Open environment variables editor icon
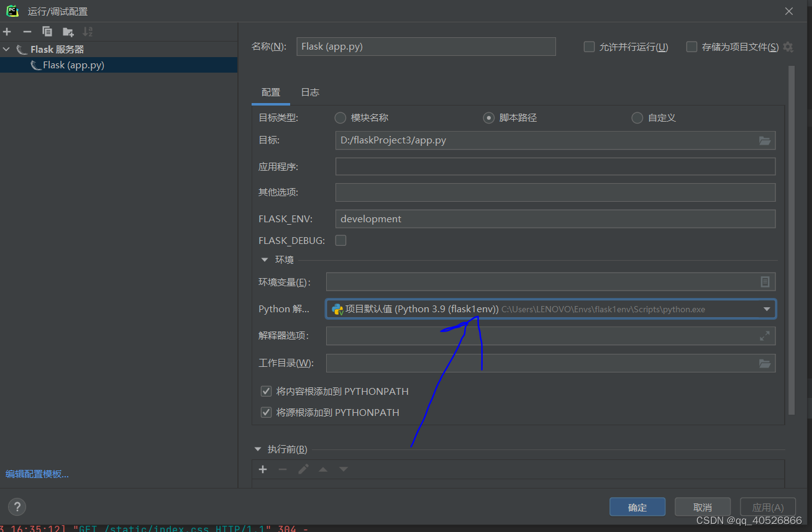812x532 pixels. (x=765, y=282)
